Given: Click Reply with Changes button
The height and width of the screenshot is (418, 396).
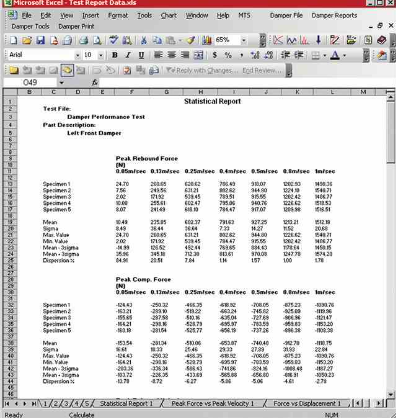Looking at the screenshot, I should (x=203, y=70).
